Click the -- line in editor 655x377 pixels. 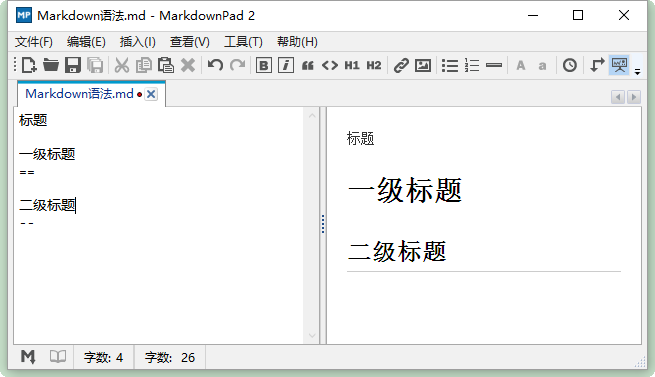coord(27,223)
